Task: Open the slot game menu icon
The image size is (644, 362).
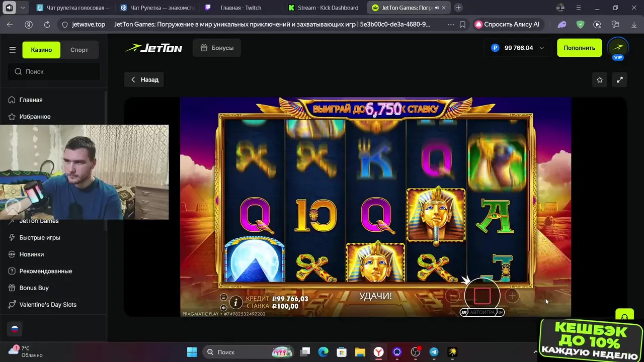Action: pyautogui.click(x=223, y=297)
